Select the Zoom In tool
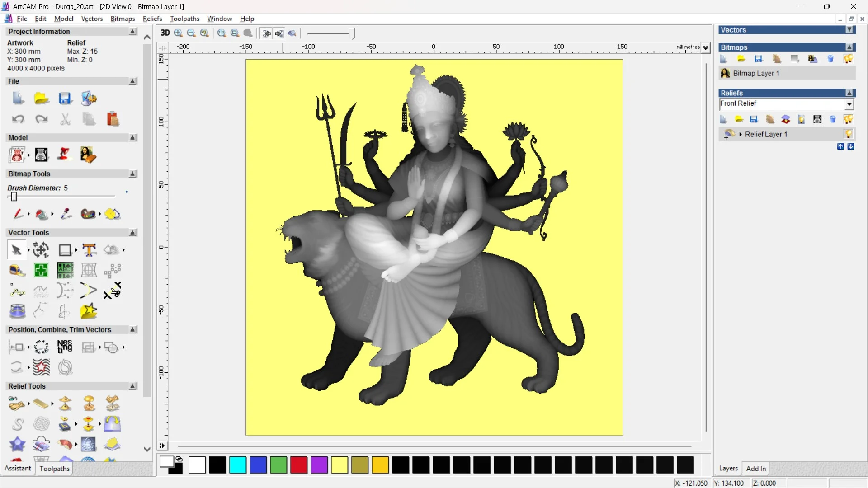The image size is (868, 488). 178,33
